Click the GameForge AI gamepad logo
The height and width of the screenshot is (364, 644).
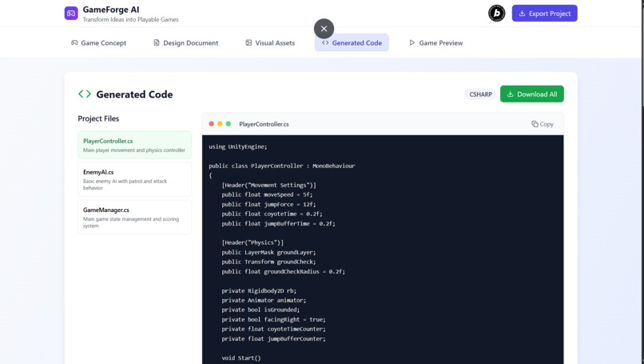point(71,13)
